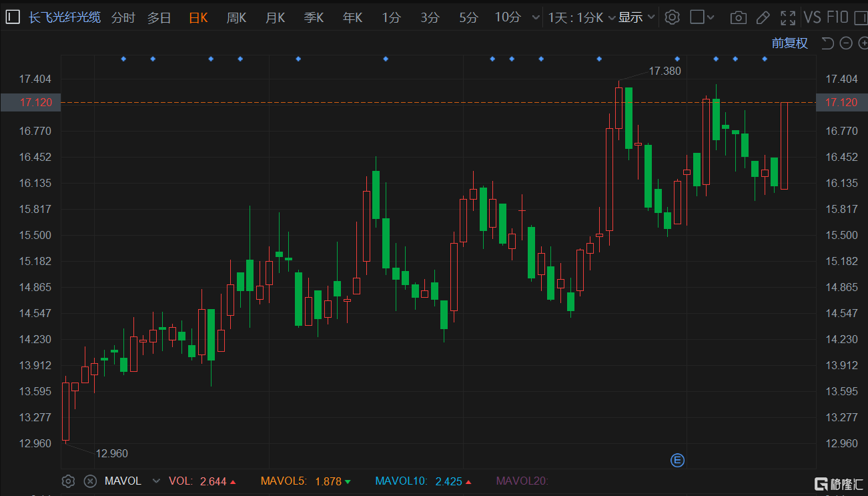This screenshot has width=868, height=496.
Task: Enter fullscreen chart mode
Action: click(x=788, y=17)
